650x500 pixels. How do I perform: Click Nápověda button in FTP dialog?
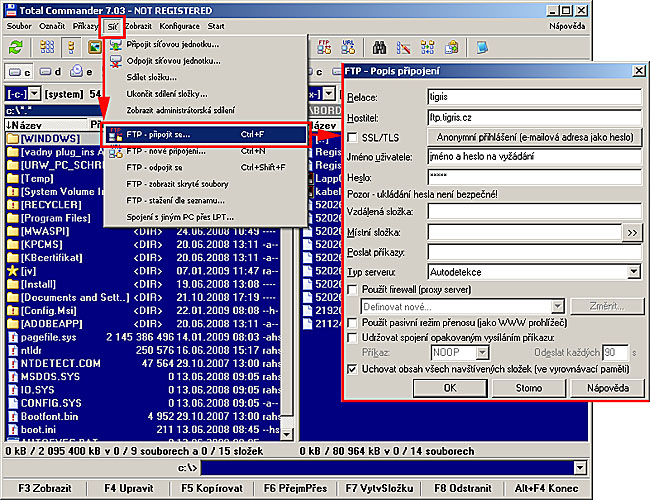point(607,388)
